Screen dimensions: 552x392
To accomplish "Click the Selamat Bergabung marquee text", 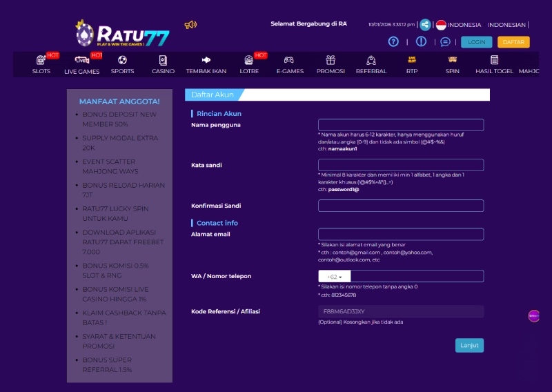I will (x=308, y=23).
